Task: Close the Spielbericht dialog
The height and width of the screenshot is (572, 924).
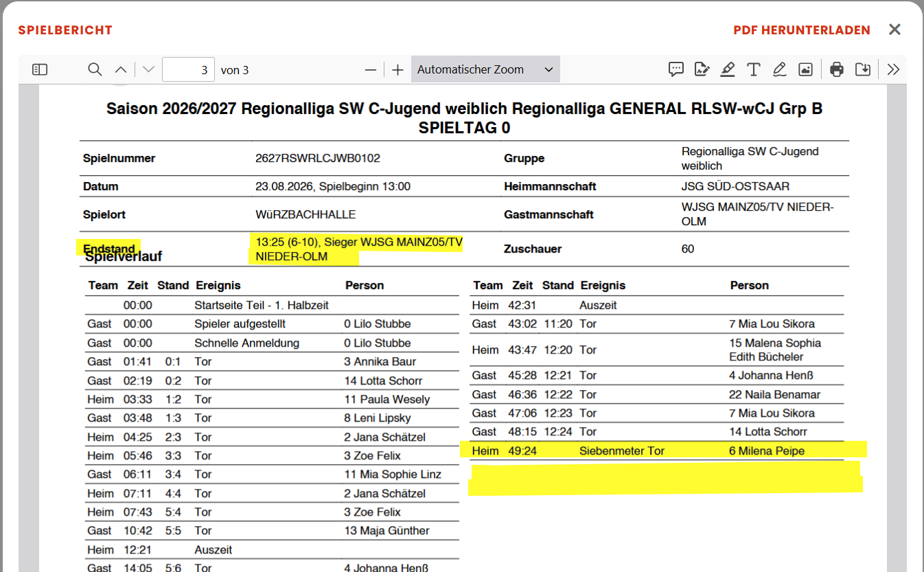Action: 894,30
